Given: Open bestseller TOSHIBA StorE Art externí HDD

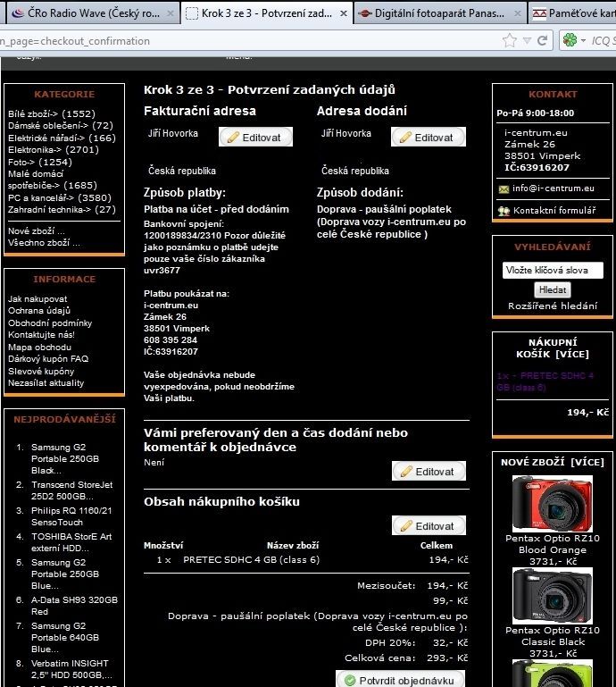Looking at the screenshot, I should click(71, 542).
